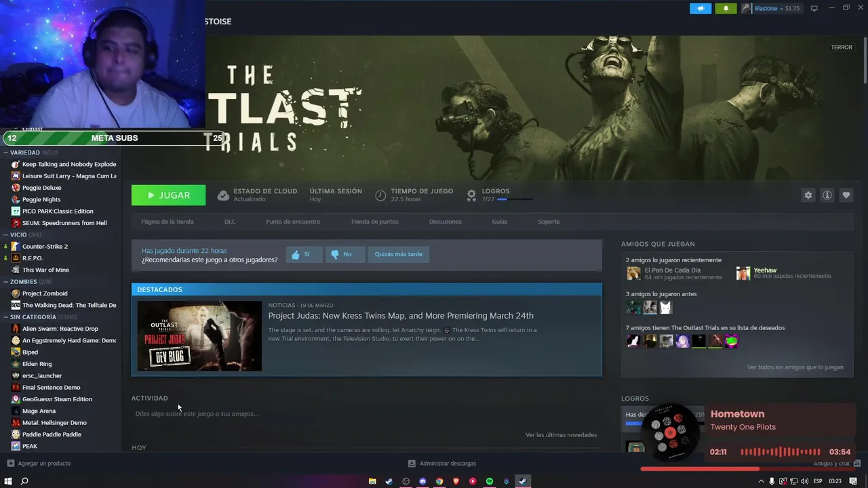Choose Quizás más tarde on recommendation prompt
This screenshot has height=488, width=868.
[x=399, y=255]
